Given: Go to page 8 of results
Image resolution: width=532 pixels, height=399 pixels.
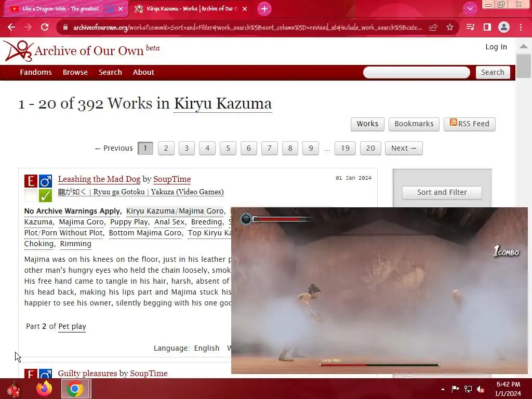Looking at the screenshot, I should pos(290,148).
